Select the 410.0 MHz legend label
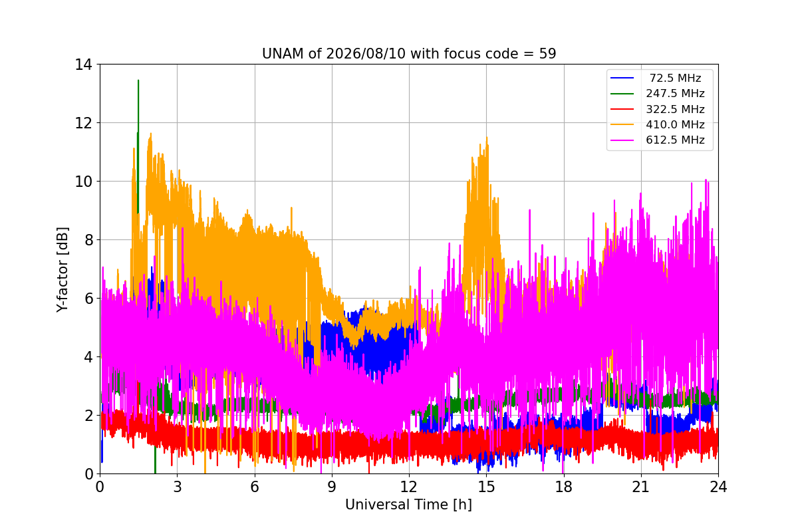 676,124
